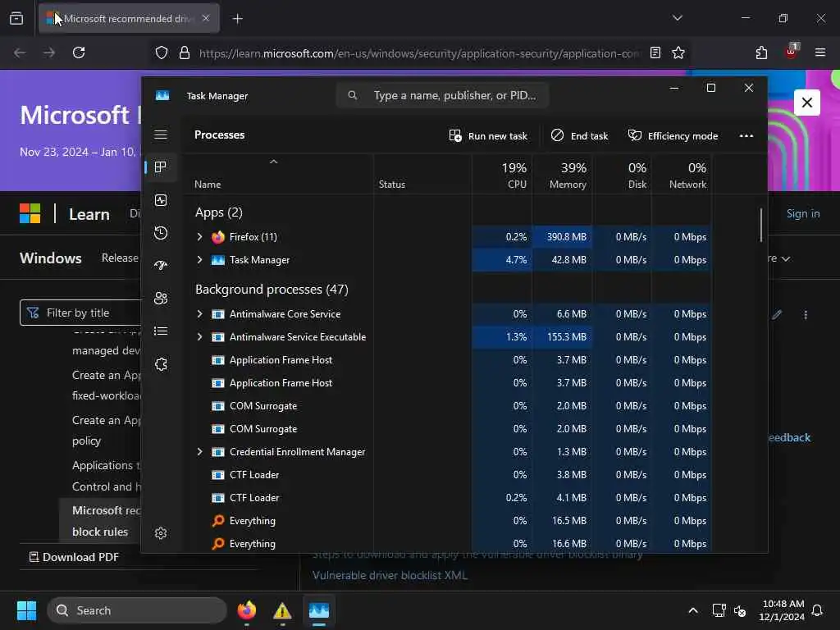Expand Credential Enrollment Manager row
The width and height of the screenshot is (840, 630).
(200, 452)
